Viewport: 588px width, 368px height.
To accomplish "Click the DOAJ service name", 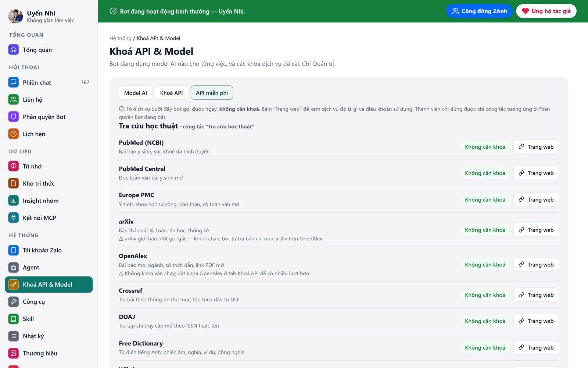I will tap(127, 317).
